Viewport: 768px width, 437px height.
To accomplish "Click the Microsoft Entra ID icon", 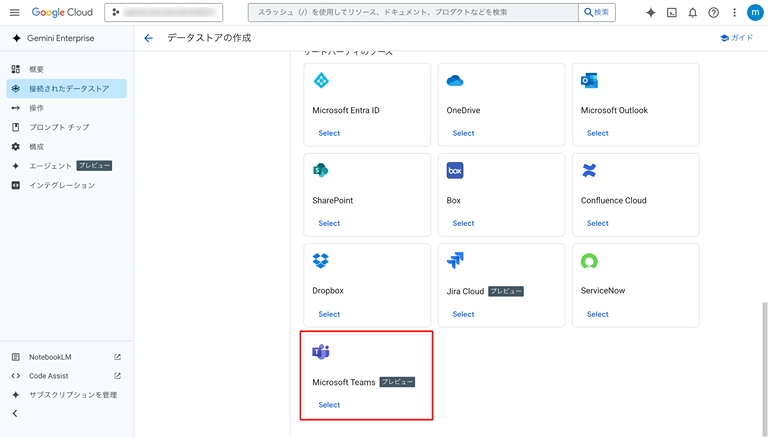I will click(x=321, y=80).
